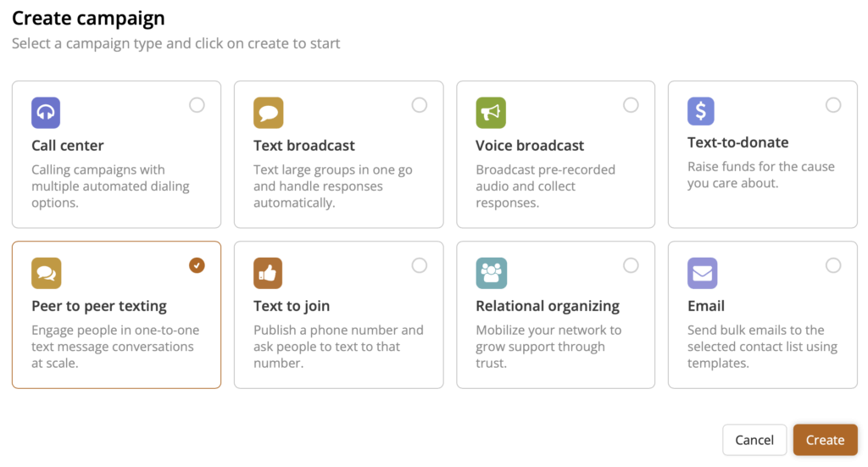868x467 pixels.
Task: Click the Peer to peer texting chat icon
Action: [46, 273]
